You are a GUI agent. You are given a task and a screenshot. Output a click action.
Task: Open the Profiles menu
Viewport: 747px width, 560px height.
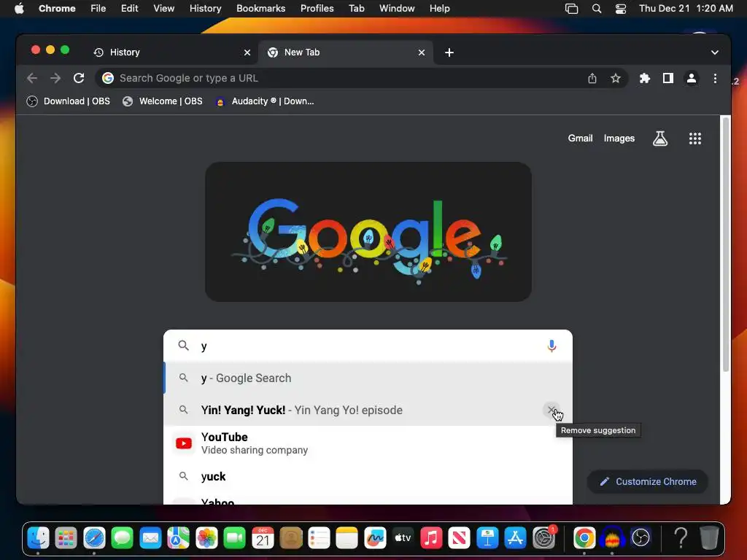point(317,9)
